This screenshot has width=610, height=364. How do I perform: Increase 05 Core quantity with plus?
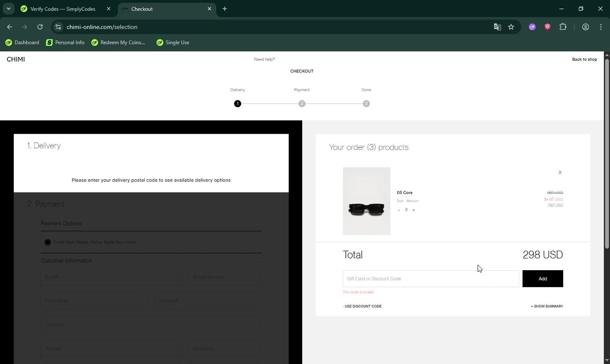414,210
